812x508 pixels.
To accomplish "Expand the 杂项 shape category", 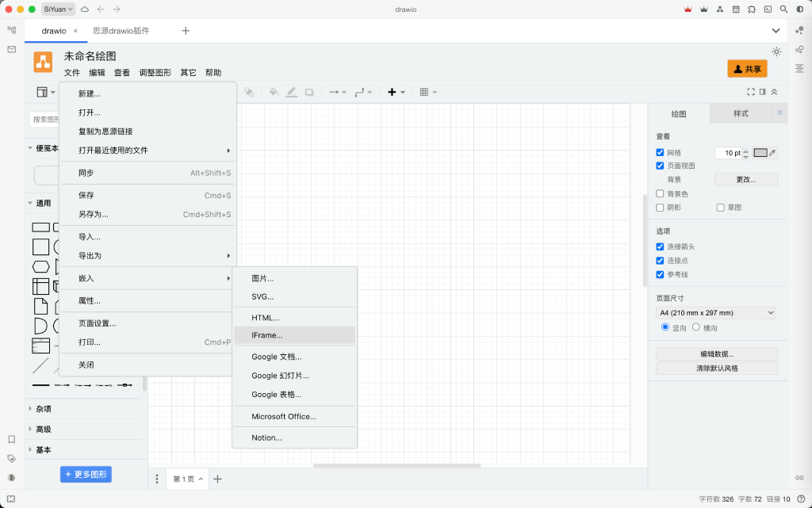I will pos(43,409).
